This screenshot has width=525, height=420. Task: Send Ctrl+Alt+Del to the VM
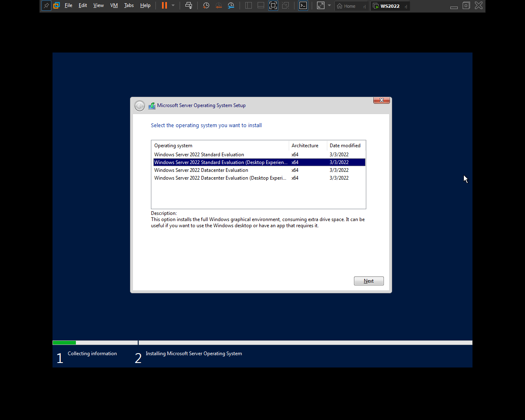tap(189, 6)
